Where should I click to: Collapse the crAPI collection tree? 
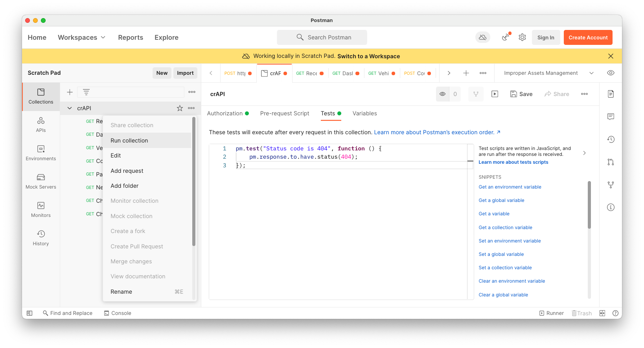click(x=70, y=108)
